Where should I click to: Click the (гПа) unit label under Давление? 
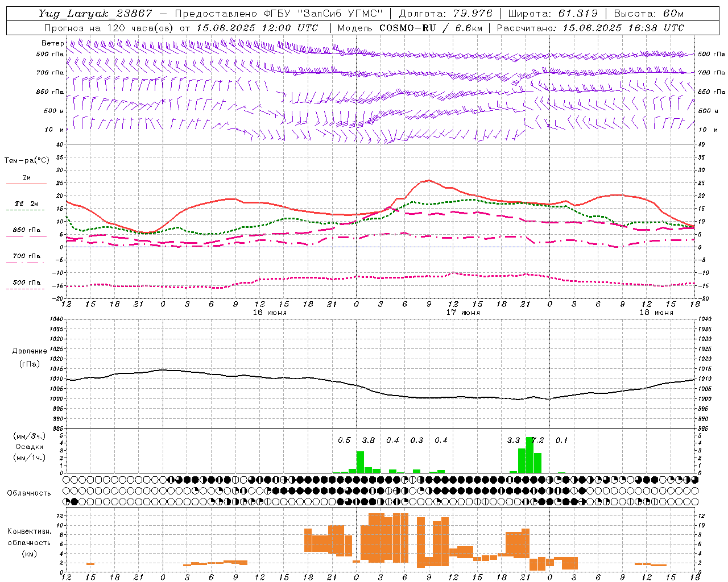[30, 364]
